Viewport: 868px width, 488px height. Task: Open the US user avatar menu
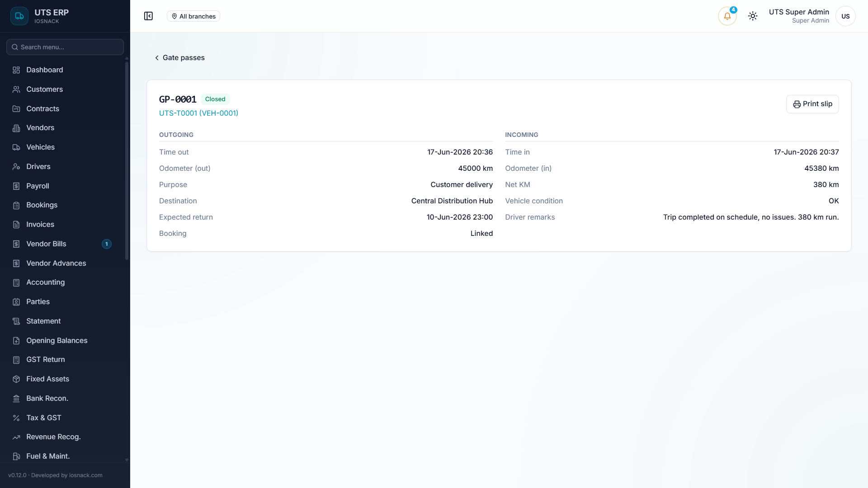coord(845,16)
